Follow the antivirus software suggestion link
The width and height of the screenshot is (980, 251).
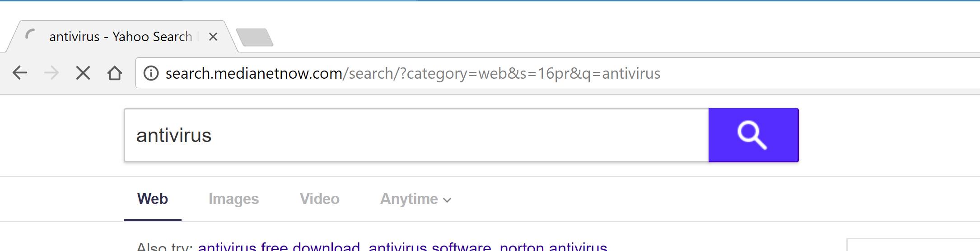click(x=429, y=247)
